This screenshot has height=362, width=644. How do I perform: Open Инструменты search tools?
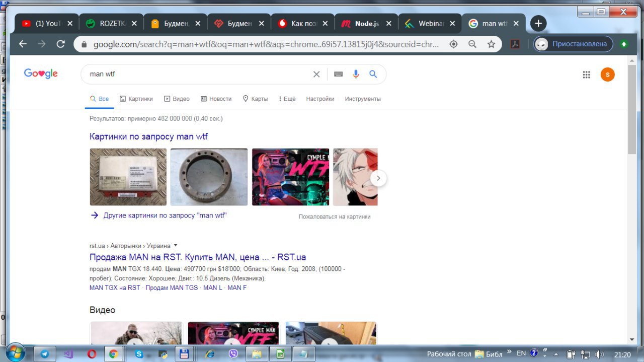click(363, 99)
